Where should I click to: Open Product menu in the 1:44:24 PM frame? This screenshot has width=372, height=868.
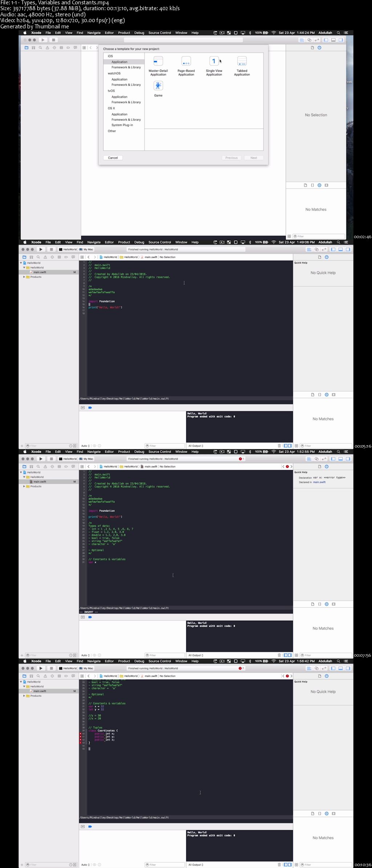point(124,33)
